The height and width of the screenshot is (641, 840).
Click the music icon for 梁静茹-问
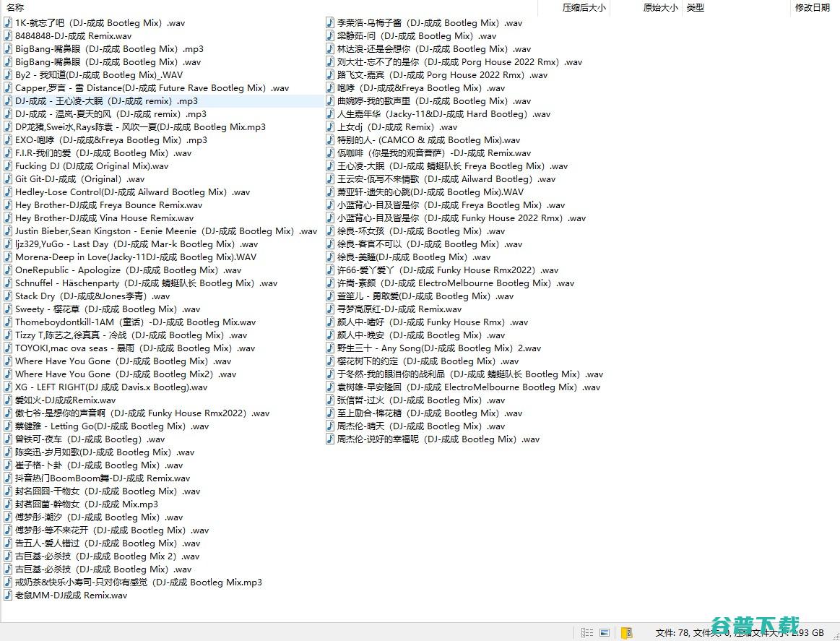tap(330, 36)
